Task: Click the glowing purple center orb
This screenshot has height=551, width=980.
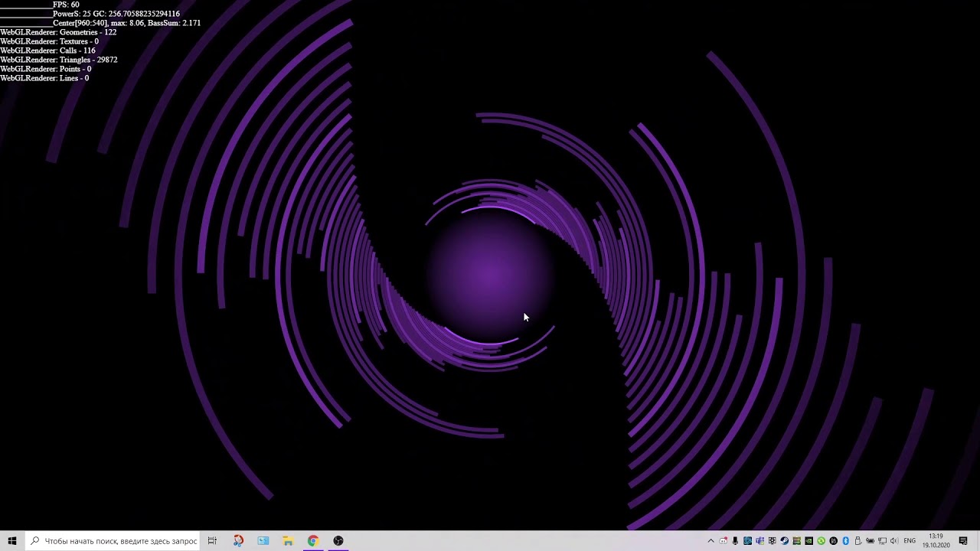Action: 490,275
